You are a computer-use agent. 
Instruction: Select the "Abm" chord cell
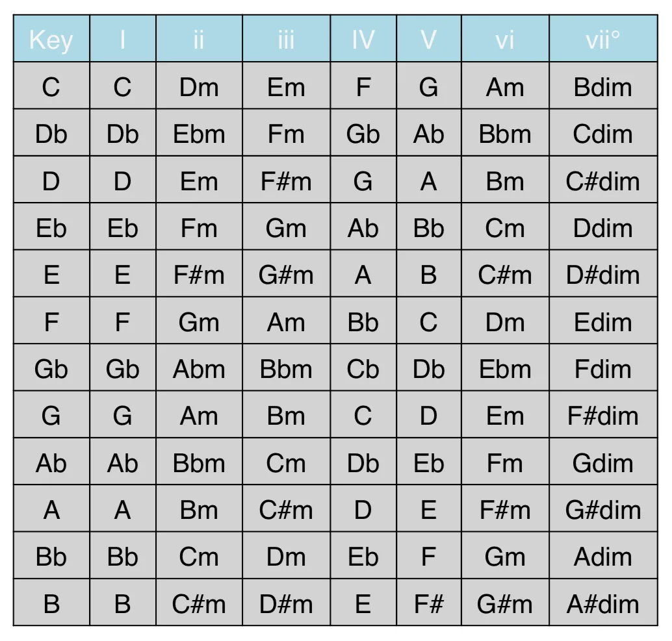tap(199, 369)
